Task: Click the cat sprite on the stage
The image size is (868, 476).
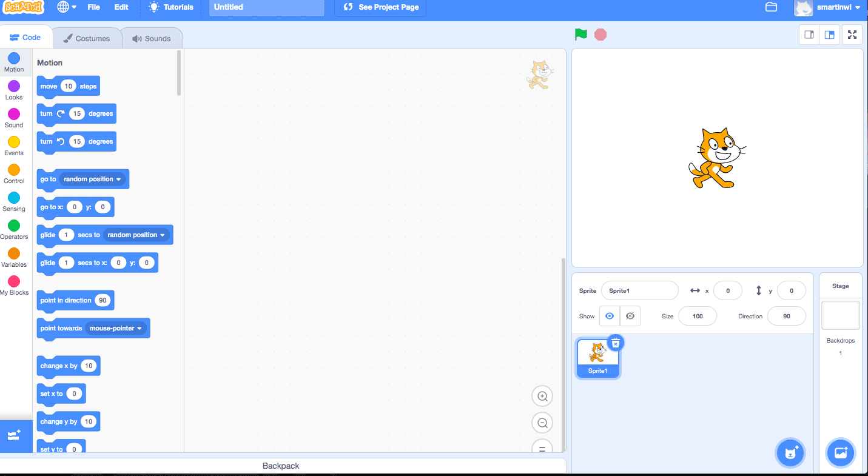Action: pos(717,158)
